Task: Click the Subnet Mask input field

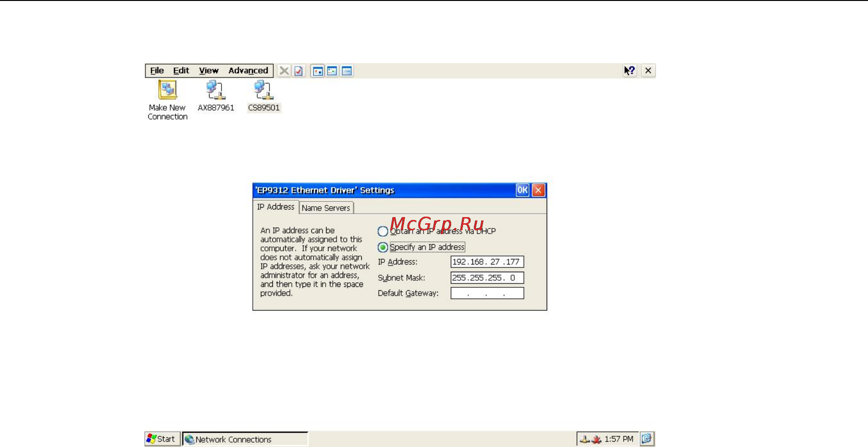Action: click(x=487, y=278)
